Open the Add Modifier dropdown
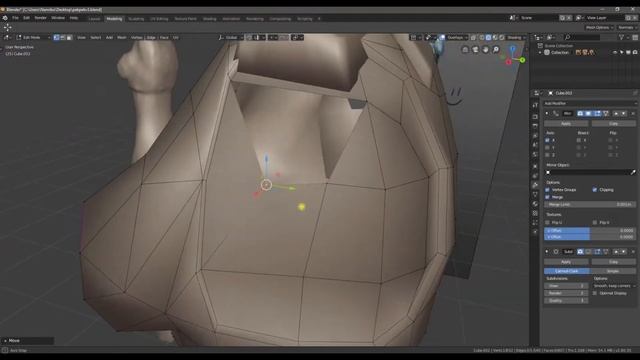 [x=589, y=104]
